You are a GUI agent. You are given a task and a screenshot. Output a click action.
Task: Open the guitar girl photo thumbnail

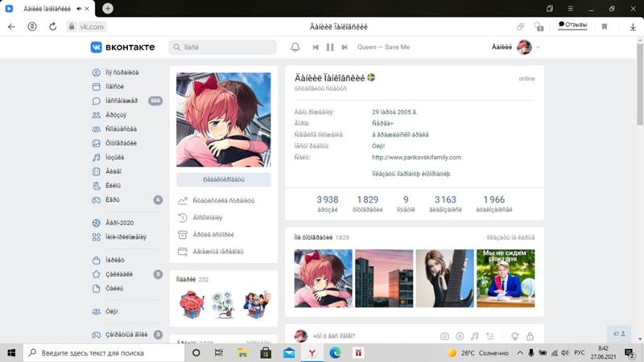click(445, 278)
